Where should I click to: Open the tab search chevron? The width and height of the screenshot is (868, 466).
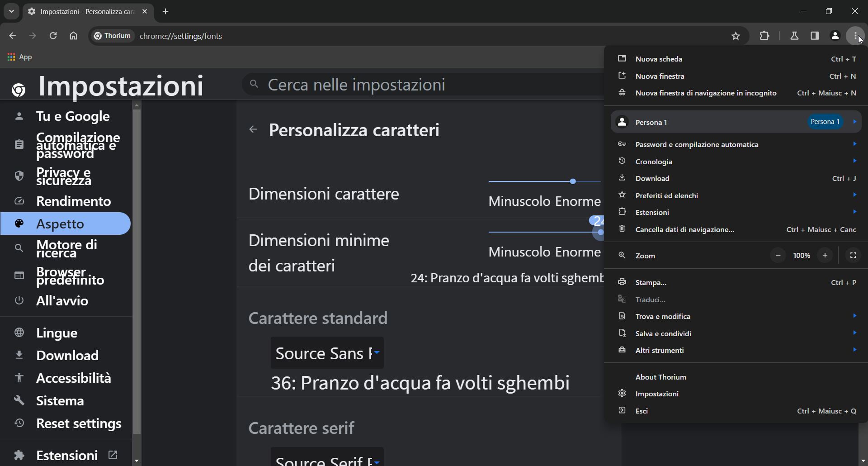[11, 11]
